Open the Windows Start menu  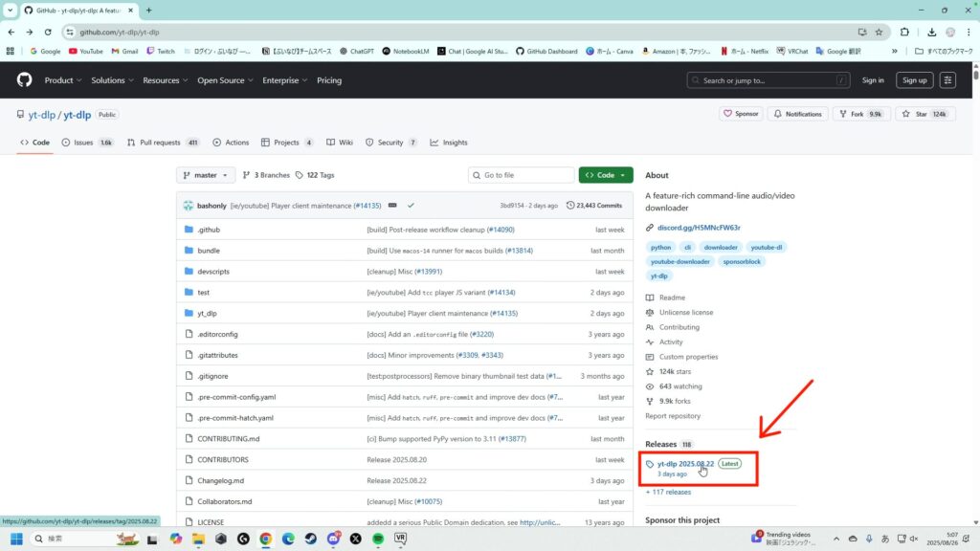[x=16, y=539]
